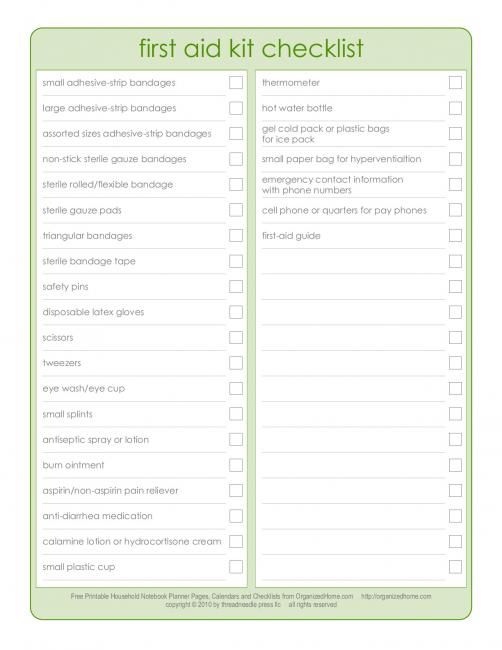Click the first aid kit checklist title
The width and height of the screenshot is (502, 650).
251,48
